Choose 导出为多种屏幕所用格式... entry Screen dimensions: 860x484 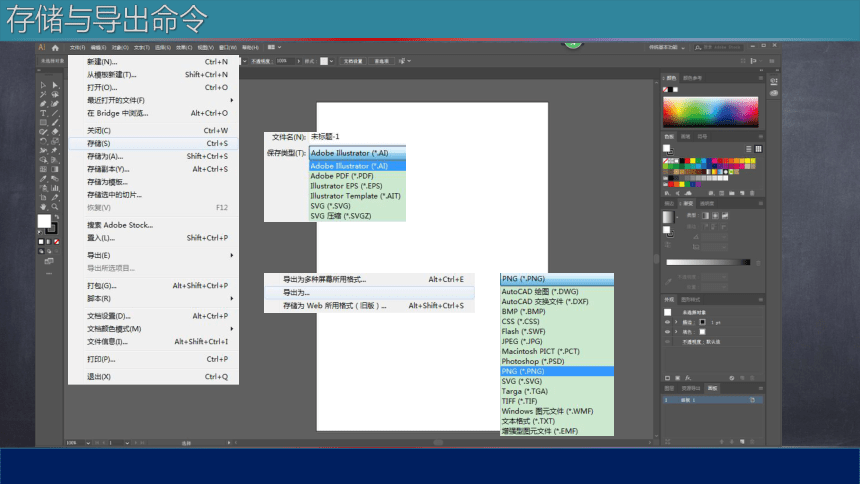[369, 279]
